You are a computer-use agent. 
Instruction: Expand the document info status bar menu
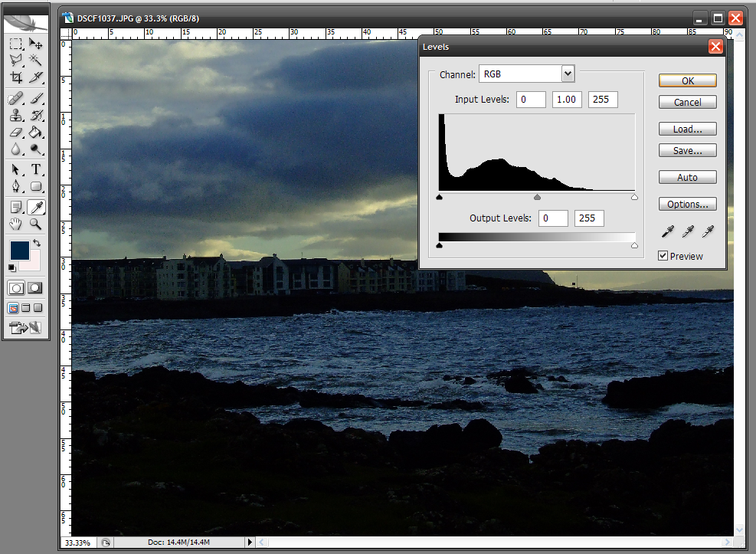point(250,542)
